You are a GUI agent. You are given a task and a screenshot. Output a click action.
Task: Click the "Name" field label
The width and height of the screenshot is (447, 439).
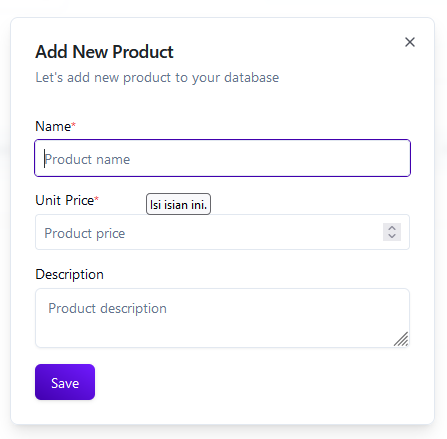[53, 126]
